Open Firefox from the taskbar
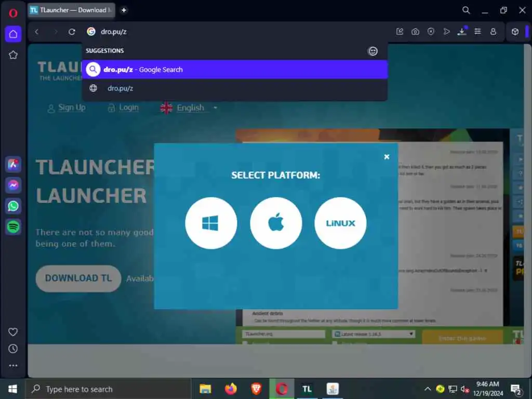The image size is (532, 399). (231, 389)
